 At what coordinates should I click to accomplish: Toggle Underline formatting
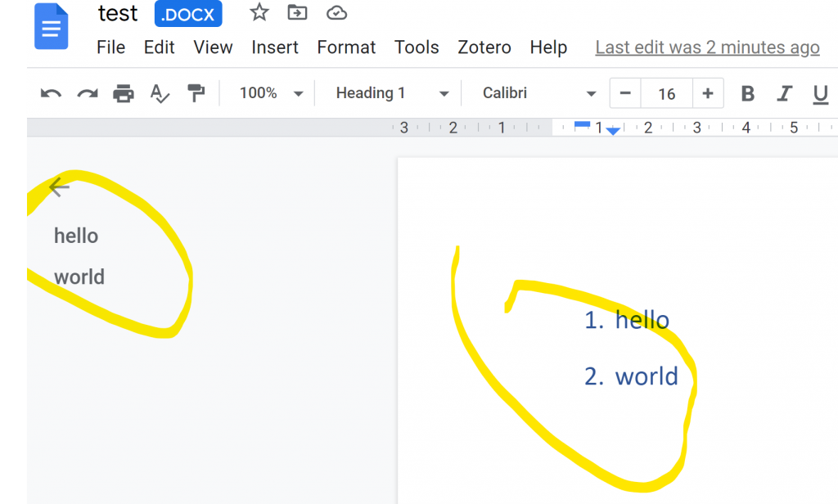(820, 93)
